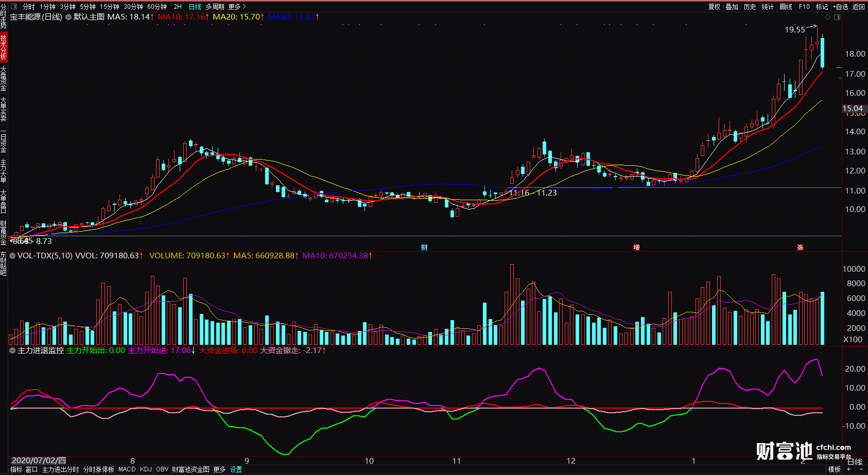This screenshot has width=868, height=475.
Task: Open the 财富资金 sidebar tab
Action: (x=4, y=233)
